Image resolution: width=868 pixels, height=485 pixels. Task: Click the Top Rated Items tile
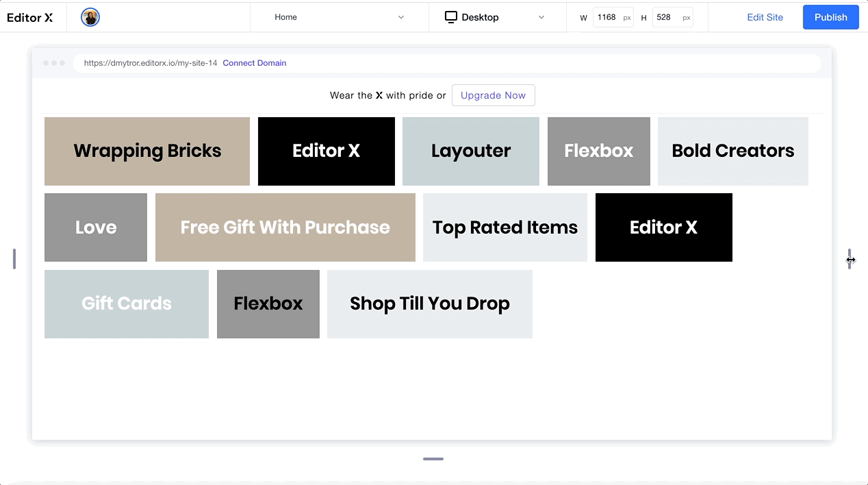coord(505,227)
